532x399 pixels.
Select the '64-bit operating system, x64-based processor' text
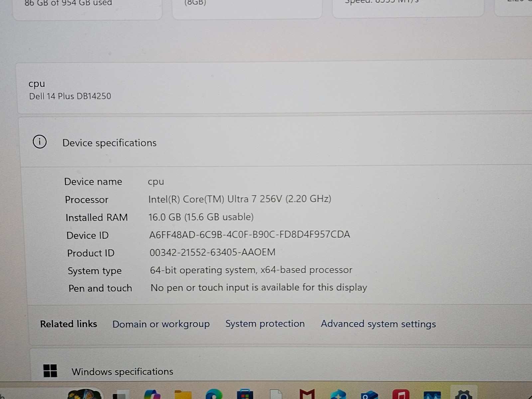pyautogui.click(x=251, y=270)
